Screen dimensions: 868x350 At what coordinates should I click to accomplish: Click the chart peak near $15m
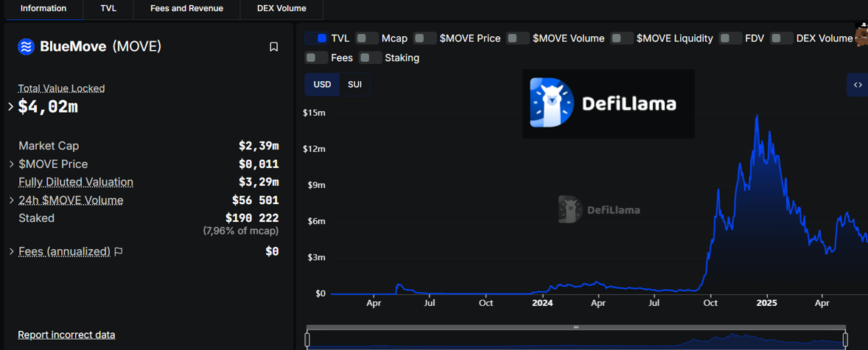click(x=757, y=116)
